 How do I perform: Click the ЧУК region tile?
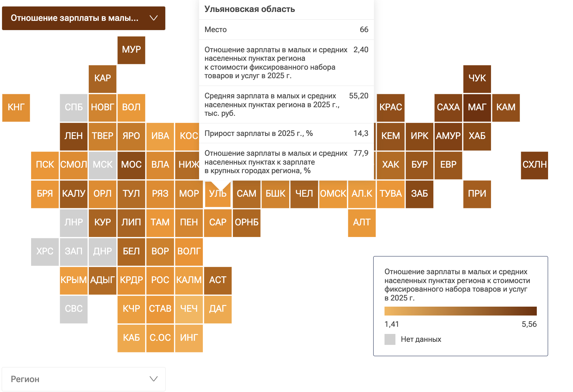pyautogui.click(x=477, y=79)
